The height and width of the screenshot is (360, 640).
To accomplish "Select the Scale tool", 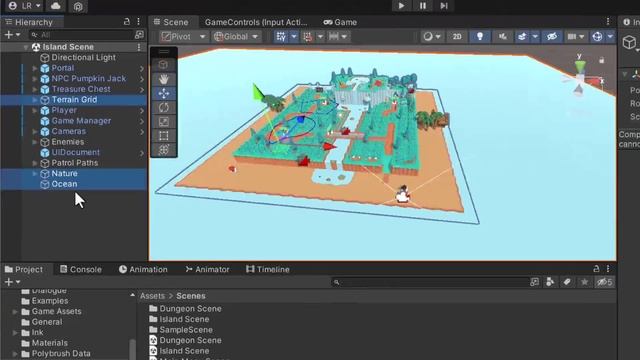I will [164, 122].
